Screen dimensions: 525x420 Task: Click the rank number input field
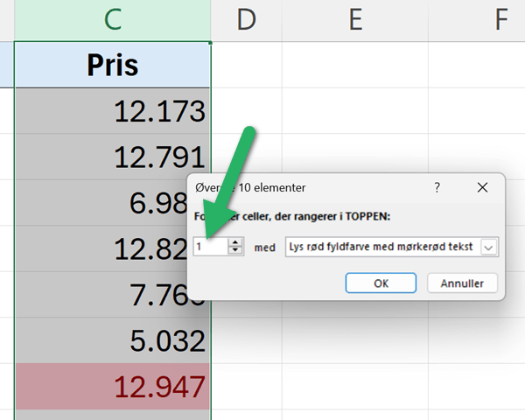click(x=209, y=248)
